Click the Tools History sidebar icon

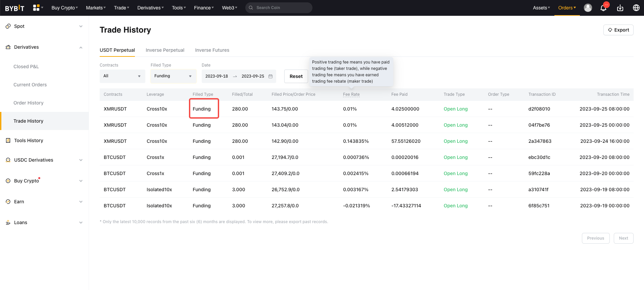pos(8,140)
